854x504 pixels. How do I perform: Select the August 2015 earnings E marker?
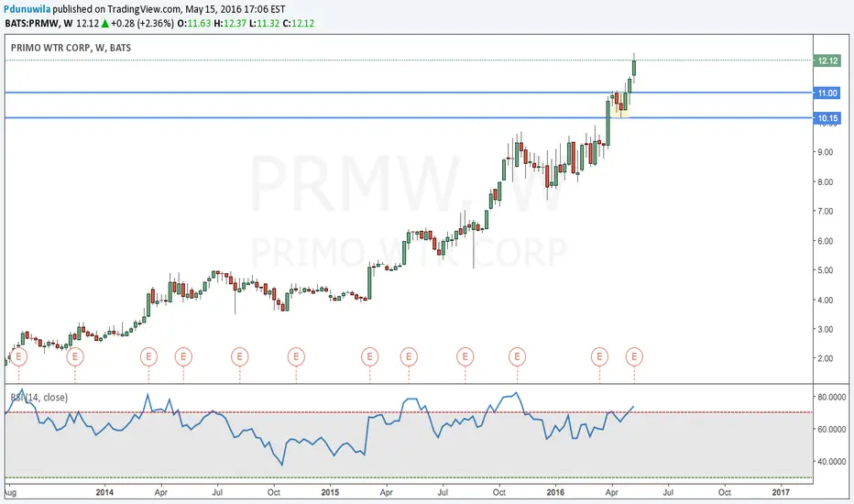tap(465, 356)
